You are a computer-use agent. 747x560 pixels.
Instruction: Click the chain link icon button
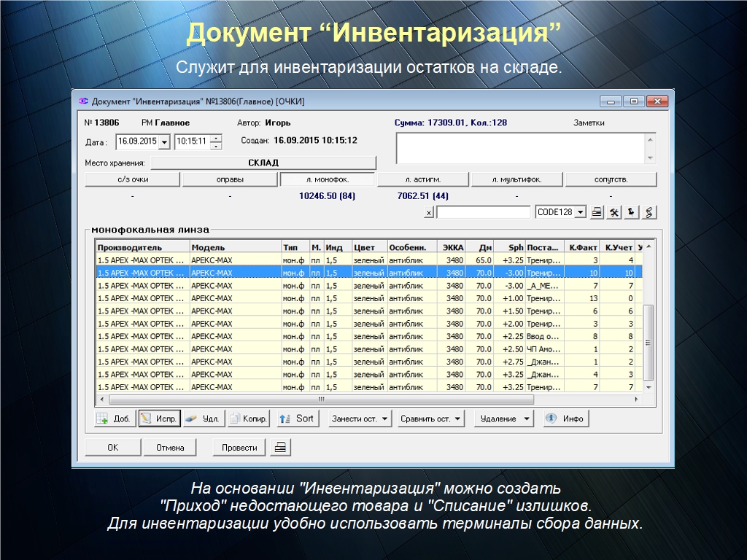pos(649,212)
